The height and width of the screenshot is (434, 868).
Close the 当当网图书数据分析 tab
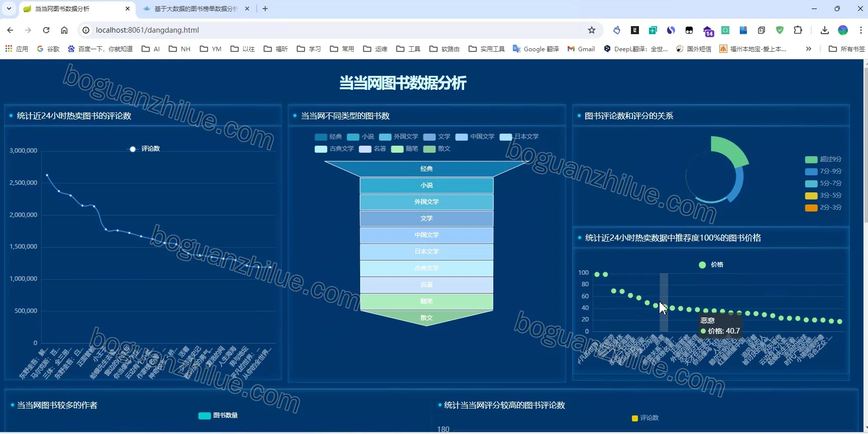127,9
